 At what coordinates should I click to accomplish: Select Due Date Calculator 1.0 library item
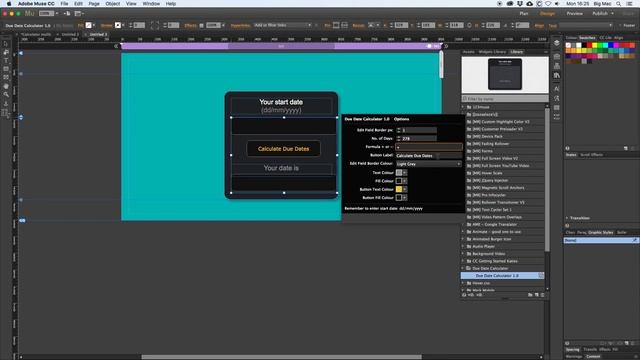click(x=502, y=276)
